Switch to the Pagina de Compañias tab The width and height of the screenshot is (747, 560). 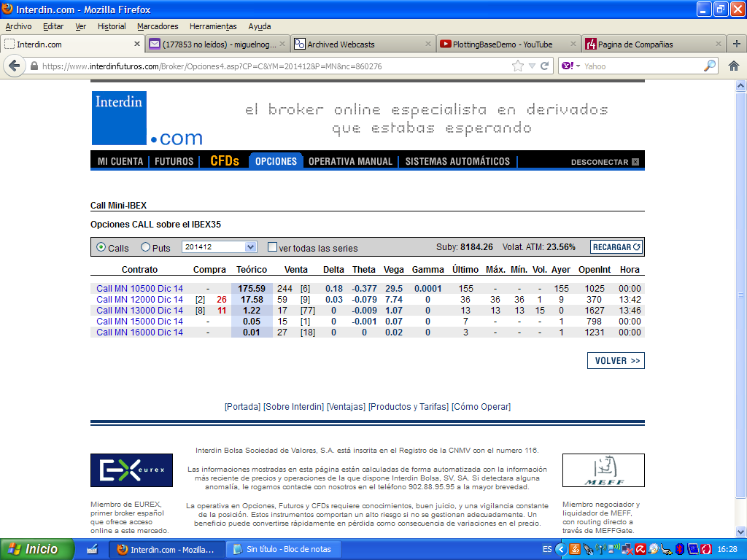pos(654,44)
